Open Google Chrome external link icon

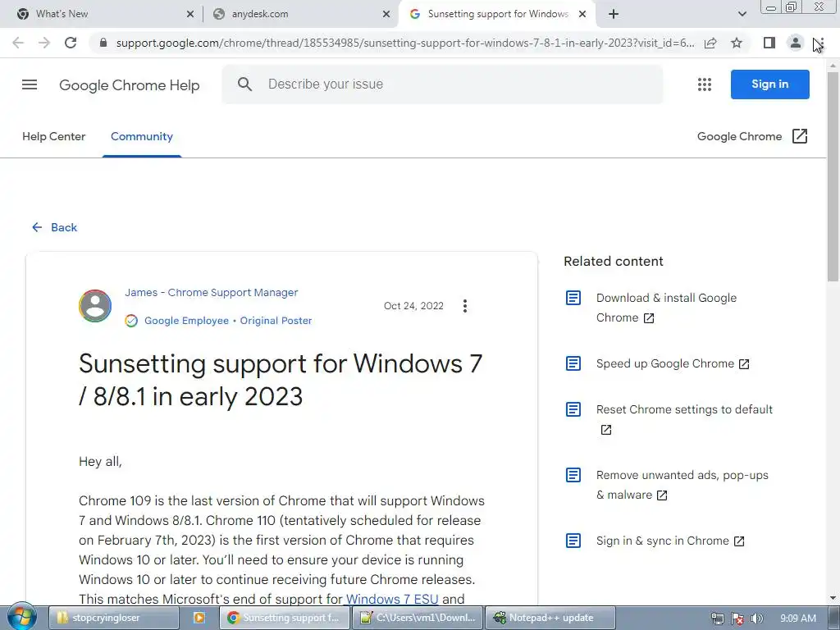799,136
